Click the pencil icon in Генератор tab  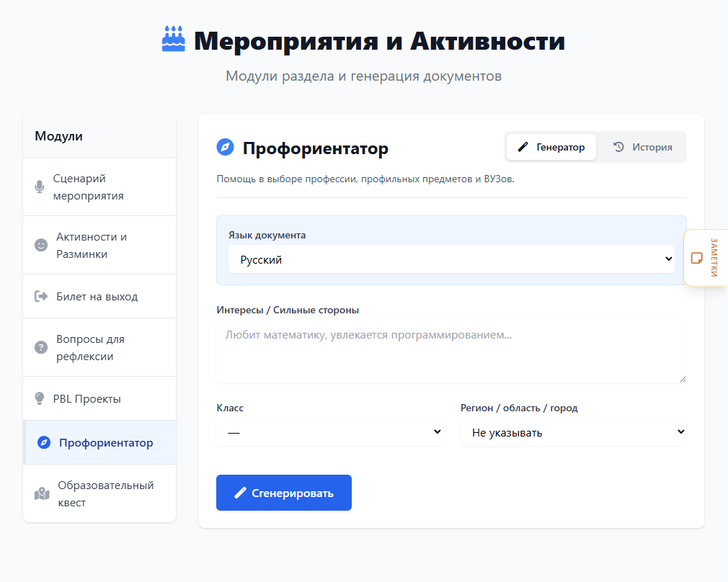pyautogui.click(x=523, y=147)
